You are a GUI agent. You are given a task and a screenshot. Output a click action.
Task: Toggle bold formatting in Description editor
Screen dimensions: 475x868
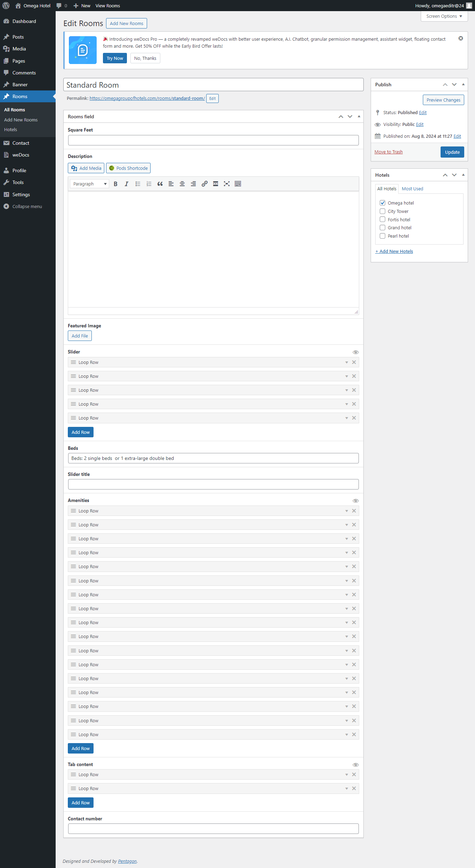point(115,184)
